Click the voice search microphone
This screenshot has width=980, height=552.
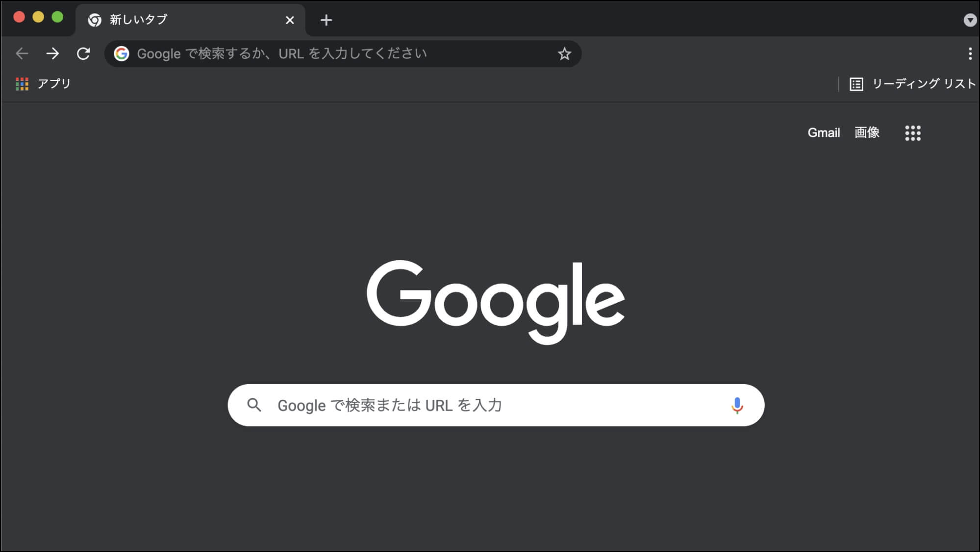tap(737, 405)
